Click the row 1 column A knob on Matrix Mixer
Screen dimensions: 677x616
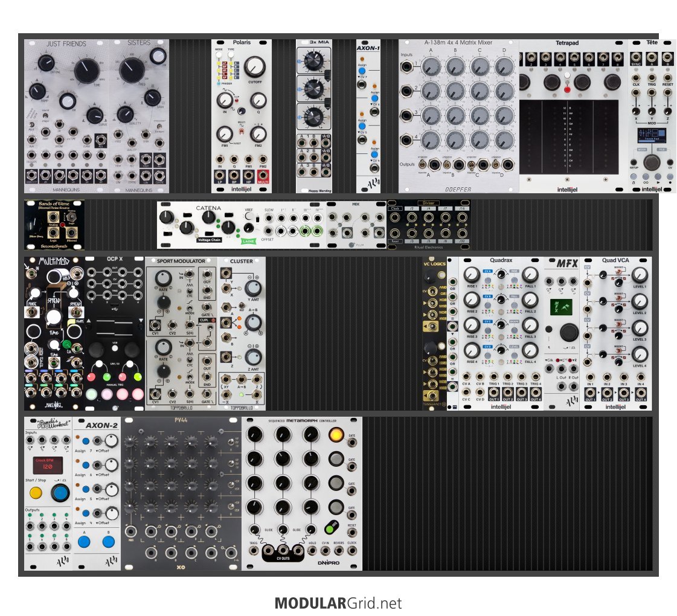click(431, 66)
